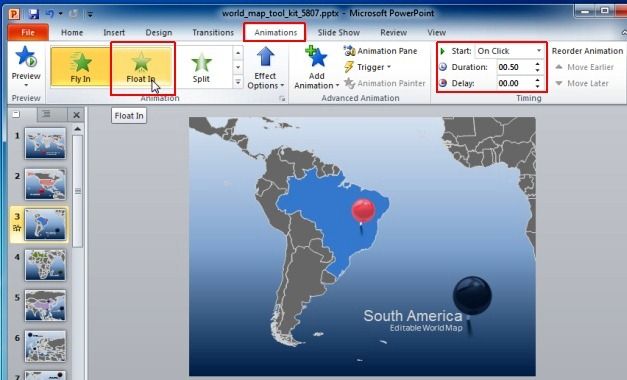Apply the Float In animation
This screenshot has height=380, width=627.
point(141,66)
